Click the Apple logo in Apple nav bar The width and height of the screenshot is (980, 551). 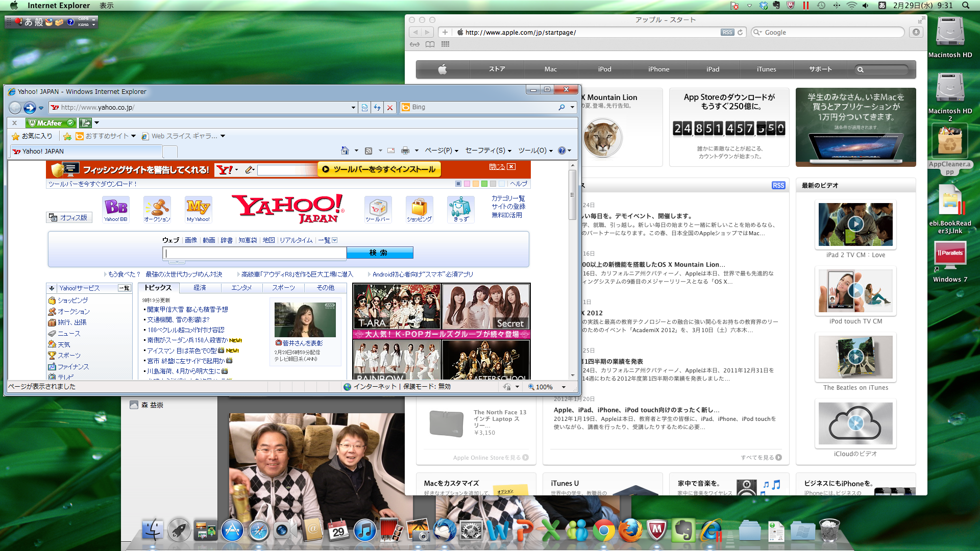(x=443, y=69)
